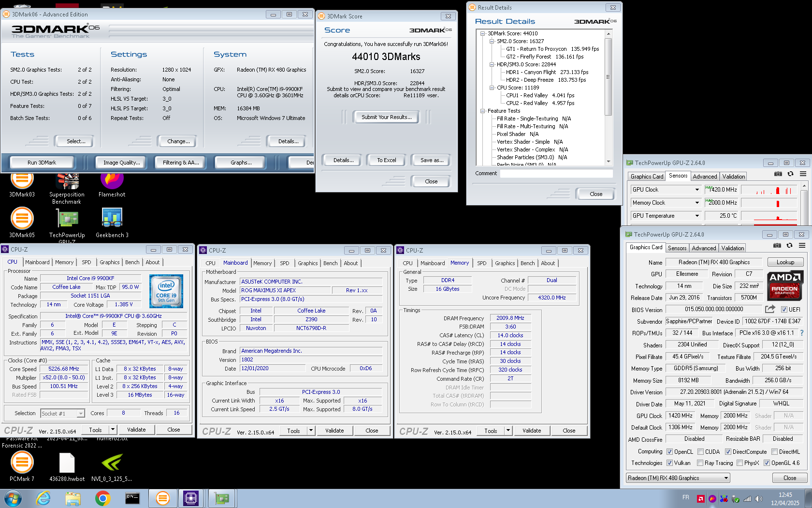Screen dimensions: 812x508
Task: Click Validate in CPU-Z Memory window
Action: [532, 431]
